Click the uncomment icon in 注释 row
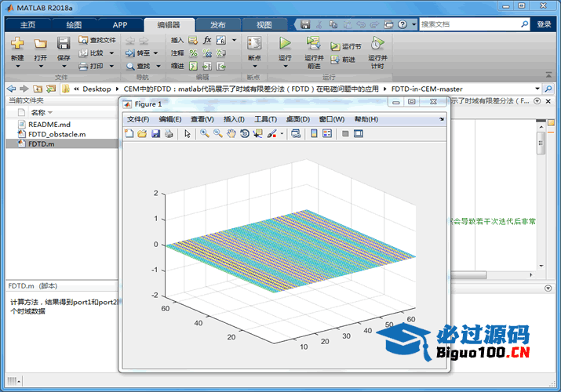 [207, 53]
